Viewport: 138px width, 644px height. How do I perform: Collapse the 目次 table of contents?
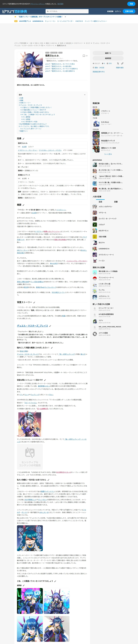tap(85, 95)
